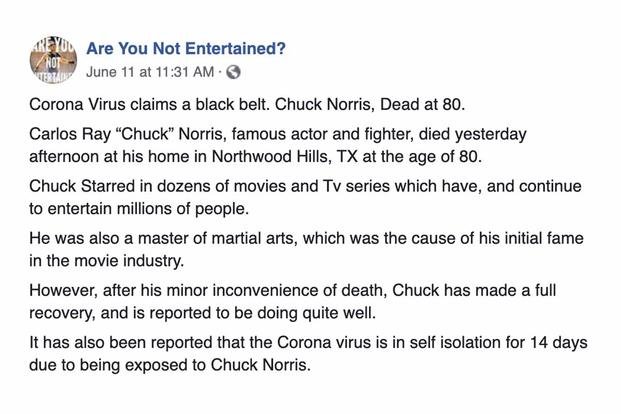Click the sentence starting 'However, after his minor'
The image size is (621, 414).
293,301
